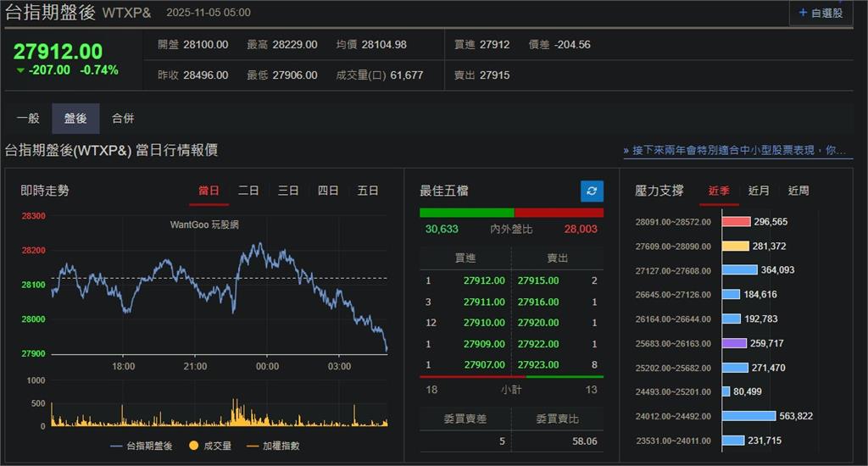Select 近周 in 壓力支撐 panel
The width and height of the screenshot is (868, 466).
pos(798,191)
